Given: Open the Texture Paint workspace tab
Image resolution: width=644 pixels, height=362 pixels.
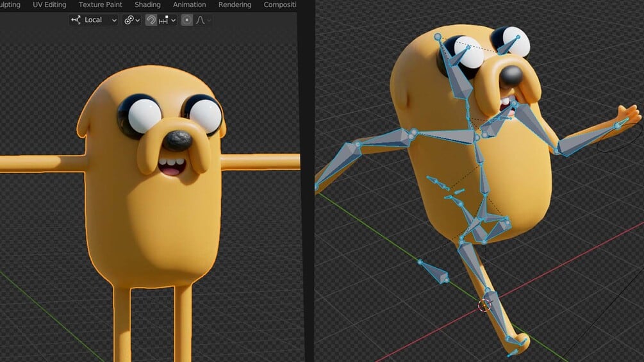Looking at the screenshot, I should [100, 5].
